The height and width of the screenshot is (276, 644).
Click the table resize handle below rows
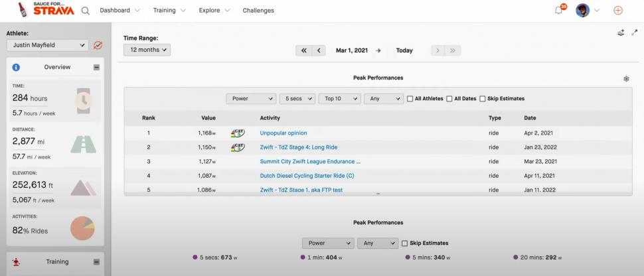tap(378, 194)
